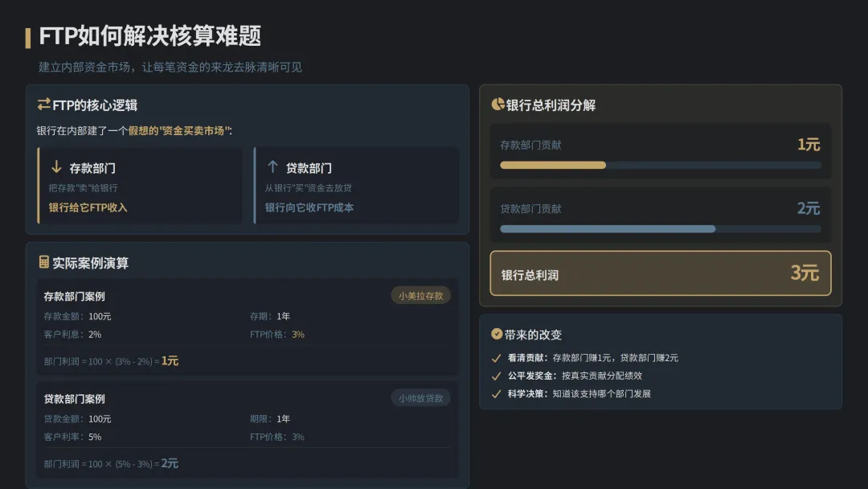Click the 银行给它FTP收入 text

tap(88, 208)
